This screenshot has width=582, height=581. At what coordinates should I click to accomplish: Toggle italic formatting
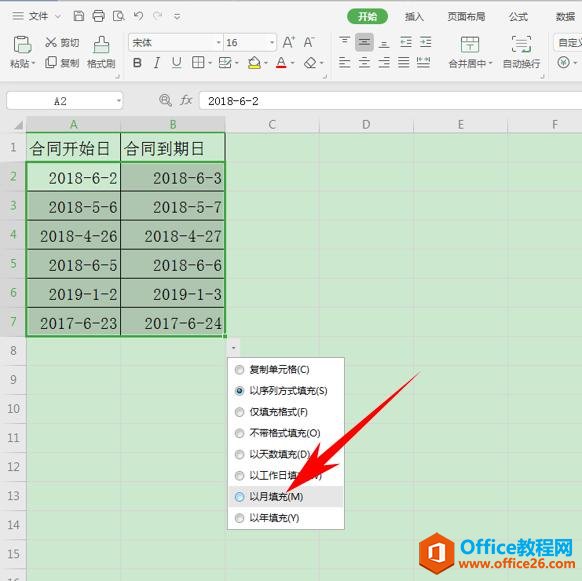[157, 63]
